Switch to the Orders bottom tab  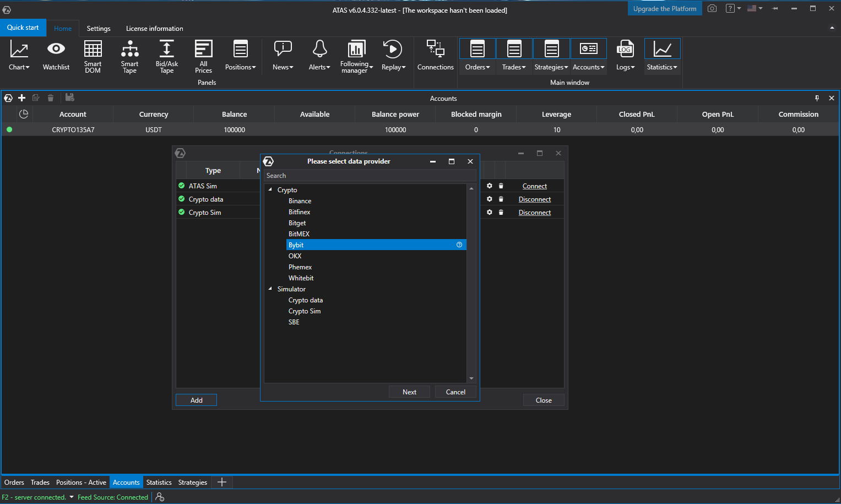14,483
